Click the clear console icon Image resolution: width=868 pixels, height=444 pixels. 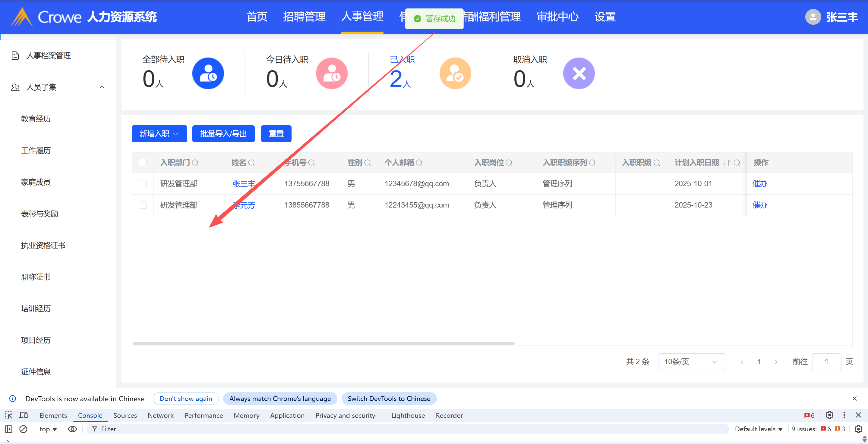pyautogui.click(x=23, y=429)
